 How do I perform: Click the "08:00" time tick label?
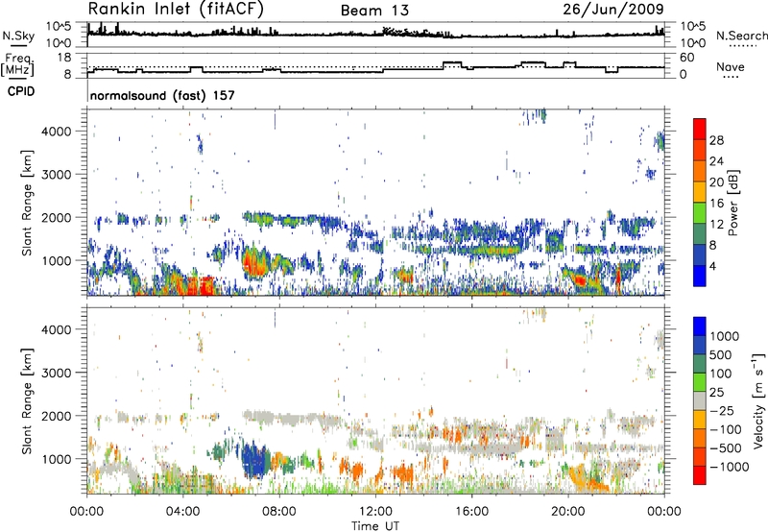tap(279, 512)
